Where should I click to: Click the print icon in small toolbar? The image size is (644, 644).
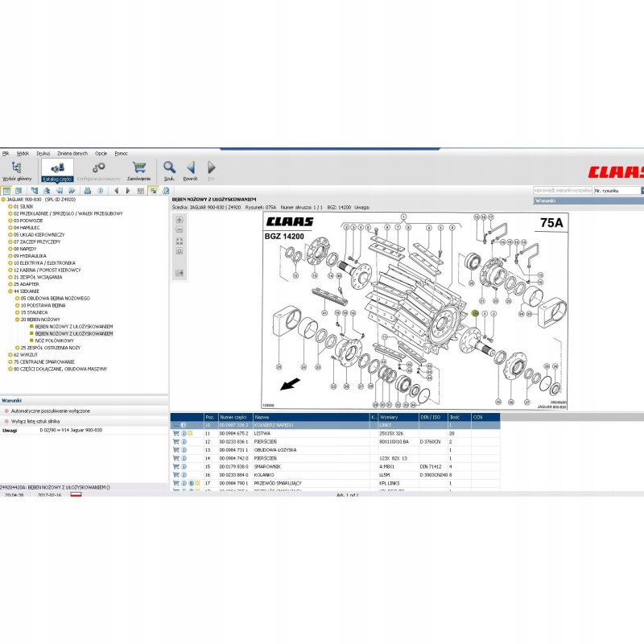click(87, 191)
